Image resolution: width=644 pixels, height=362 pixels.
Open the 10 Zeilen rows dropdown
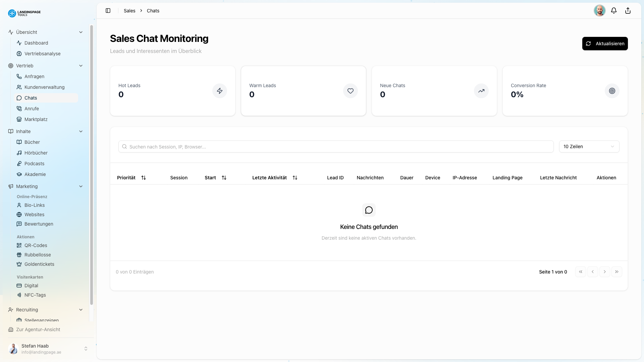[x=589, y=146]
